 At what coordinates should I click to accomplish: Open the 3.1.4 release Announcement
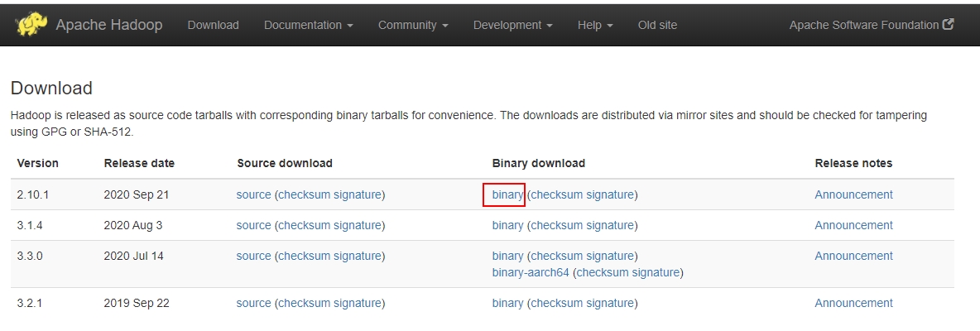853,225
